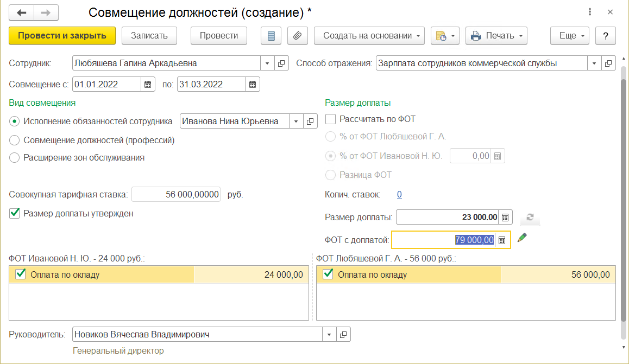The image size is (629, 364).
Task: Click the back navigation arrow
Action: click(21, 12)
